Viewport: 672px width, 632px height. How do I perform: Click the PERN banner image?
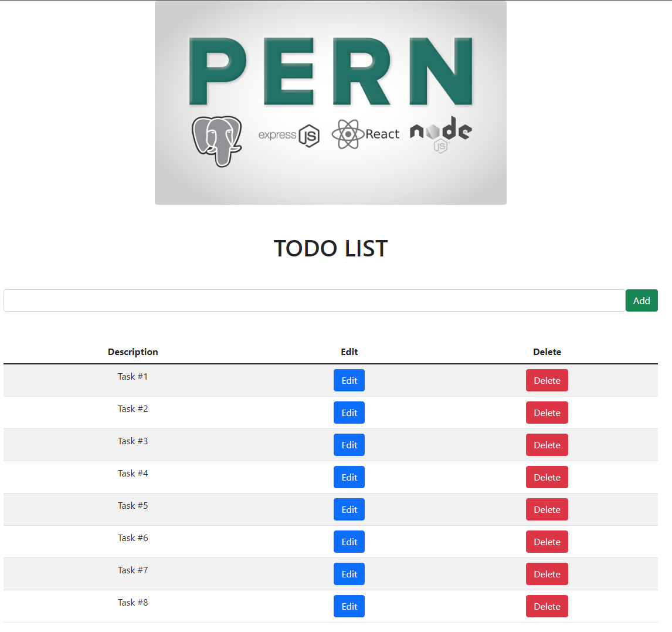click(330, 70)
